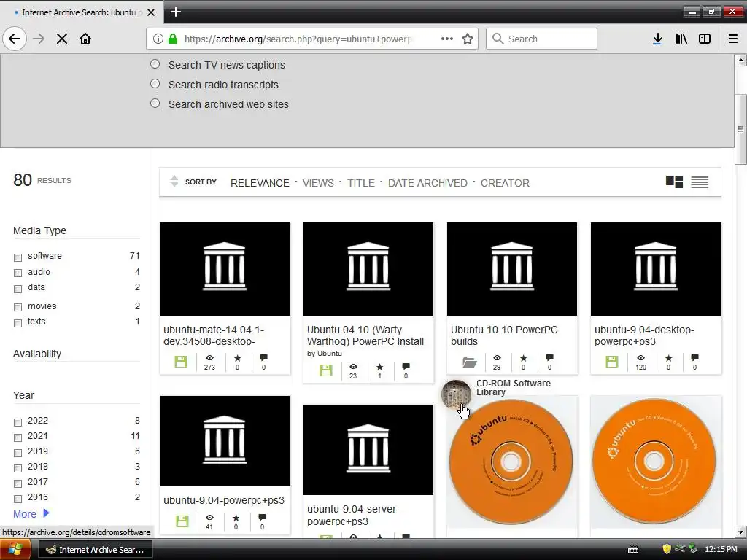Click floppy icon under ubuntu-9.04-powerpc+ps3
Image resolution: width=747 pixels, height=560 pixels.
[182, 521]
